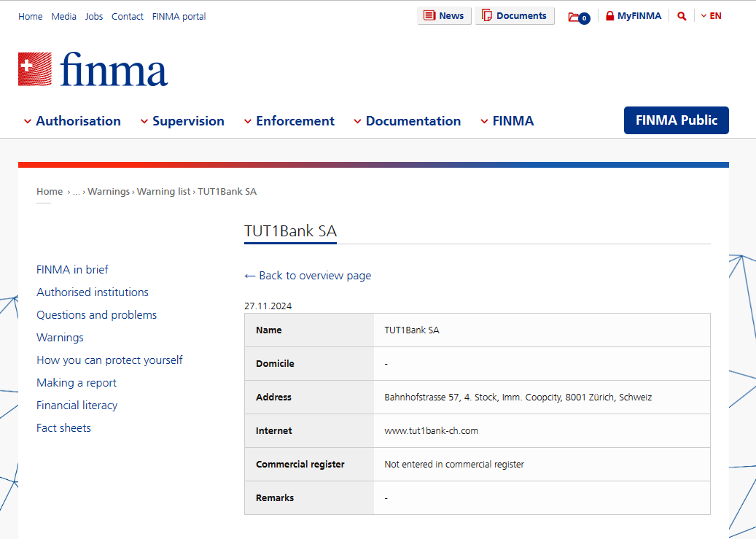
Task: Click the red News newspaper icon
Action: tap(429, 15)
